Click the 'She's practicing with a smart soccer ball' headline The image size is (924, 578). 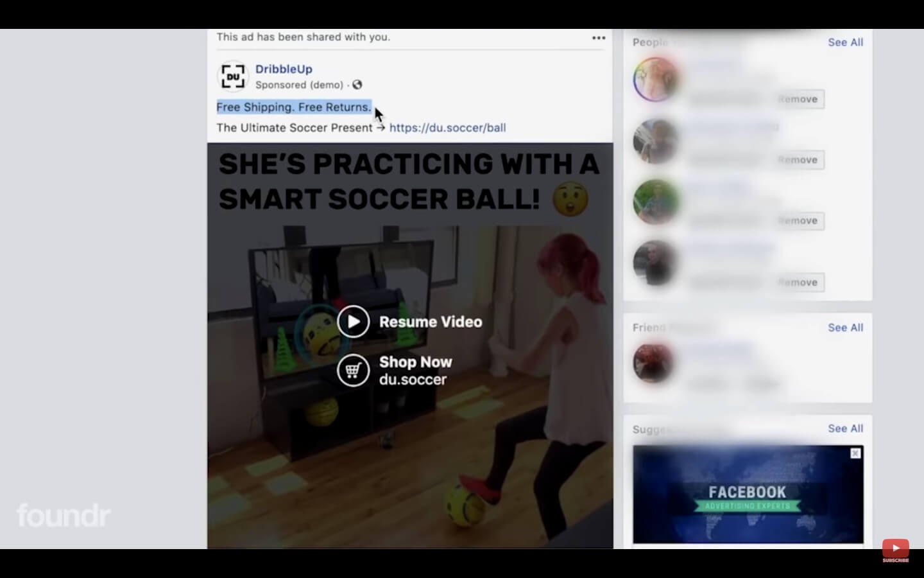pos(408,182)
